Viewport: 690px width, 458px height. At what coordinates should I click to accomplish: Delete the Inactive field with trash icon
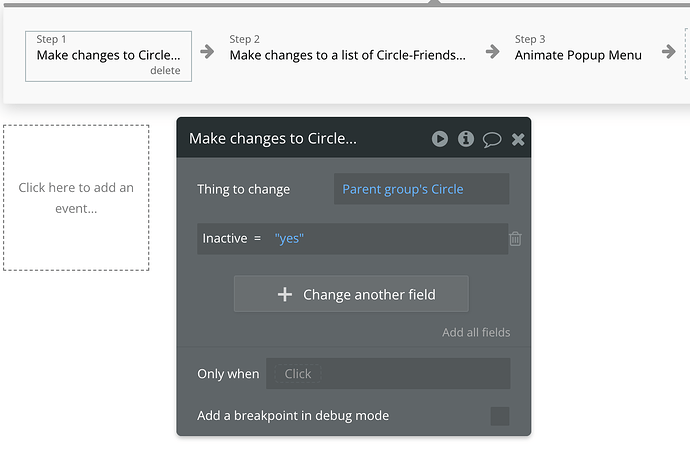[515, 239]
